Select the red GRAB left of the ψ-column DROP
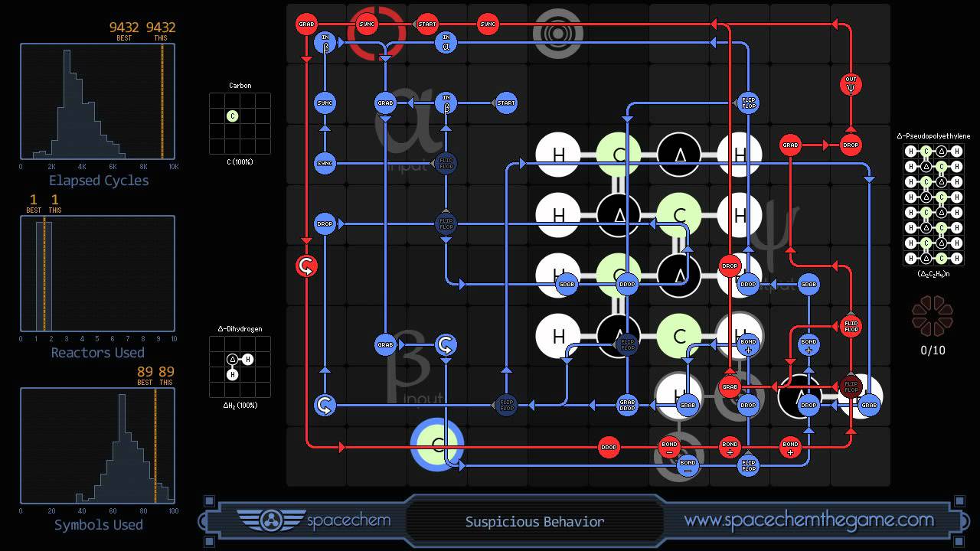 [790, 145]
